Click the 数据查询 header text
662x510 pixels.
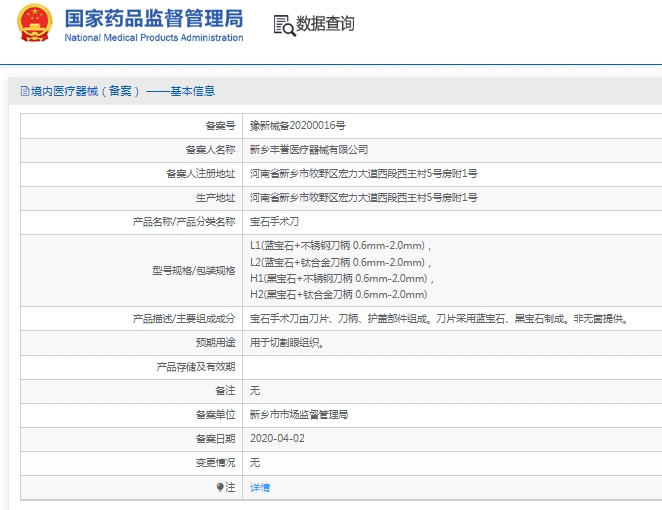tap(325, 24)
